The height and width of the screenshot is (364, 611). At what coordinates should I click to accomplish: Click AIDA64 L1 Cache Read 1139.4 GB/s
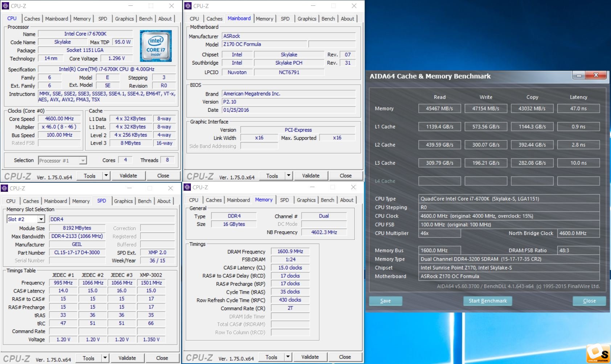439,127
